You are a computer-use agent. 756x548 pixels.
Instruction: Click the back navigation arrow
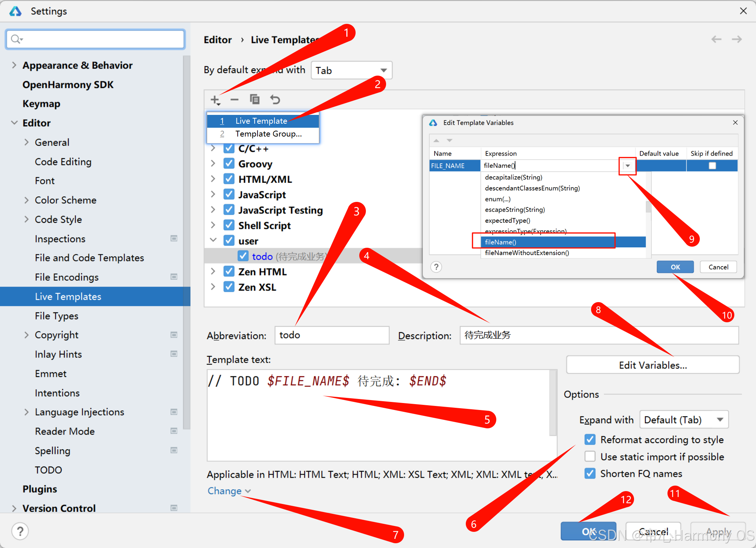click(x=716, y=39)
